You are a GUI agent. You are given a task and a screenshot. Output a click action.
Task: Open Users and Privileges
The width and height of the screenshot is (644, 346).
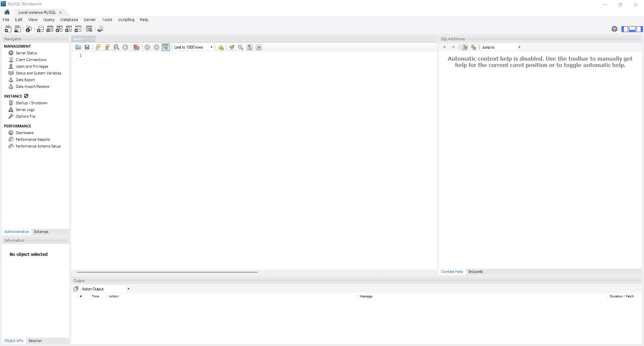(x=32, y=66)
